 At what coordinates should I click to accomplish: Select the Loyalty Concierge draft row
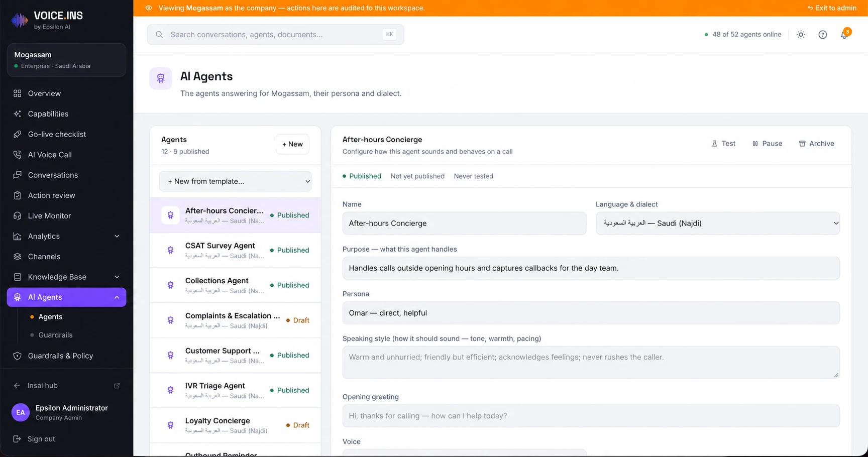coord(235,425)
